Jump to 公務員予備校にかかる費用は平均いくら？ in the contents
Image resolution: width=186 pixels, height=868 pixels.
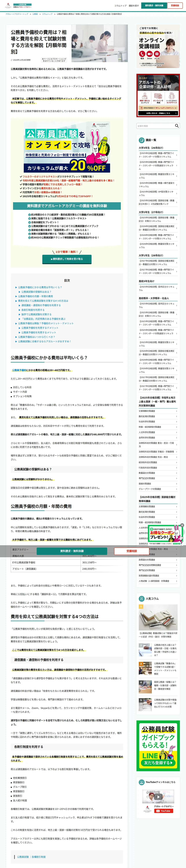(x=40, y=287)
